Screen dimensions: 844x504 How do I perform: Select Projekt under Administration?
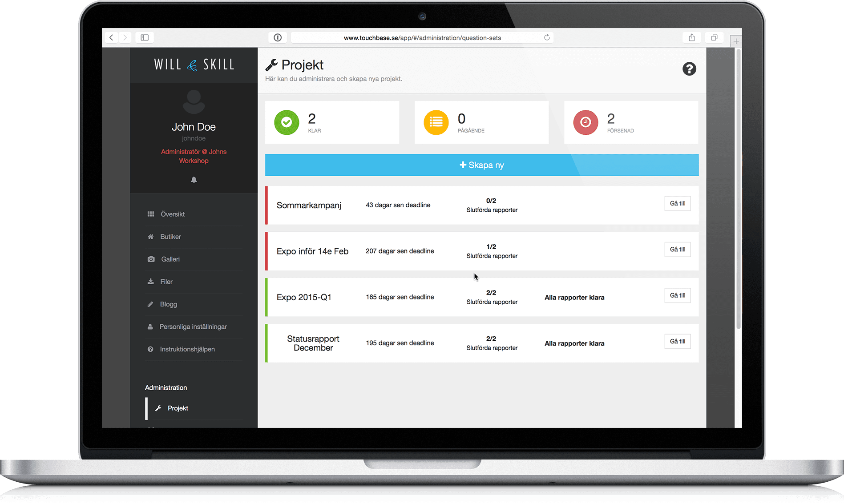click(x=194, y=408)
